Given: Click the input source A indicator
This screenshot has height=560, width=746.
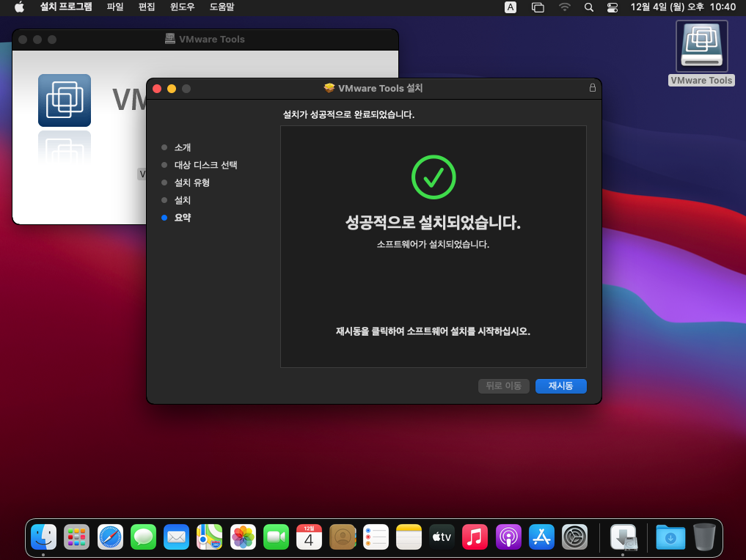Looking at the screenshot, I should (510, 7).
